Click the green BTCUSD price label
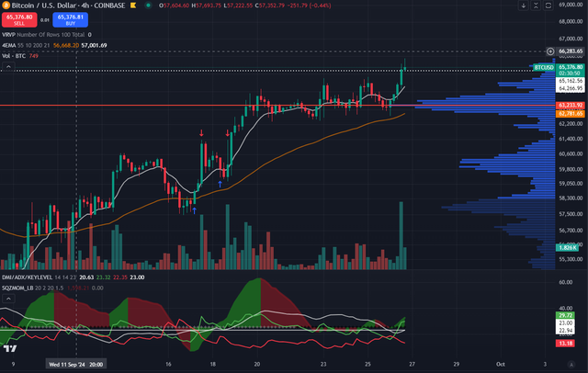Viewport: 588px width, 373px height. (x=544, y=67)
